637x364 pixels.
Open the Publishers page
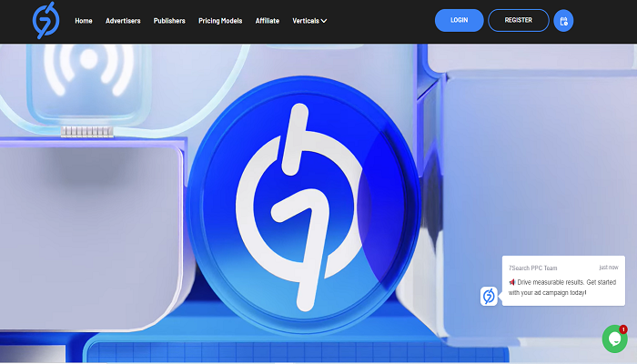pyautogui.click(x=169, y=21)
